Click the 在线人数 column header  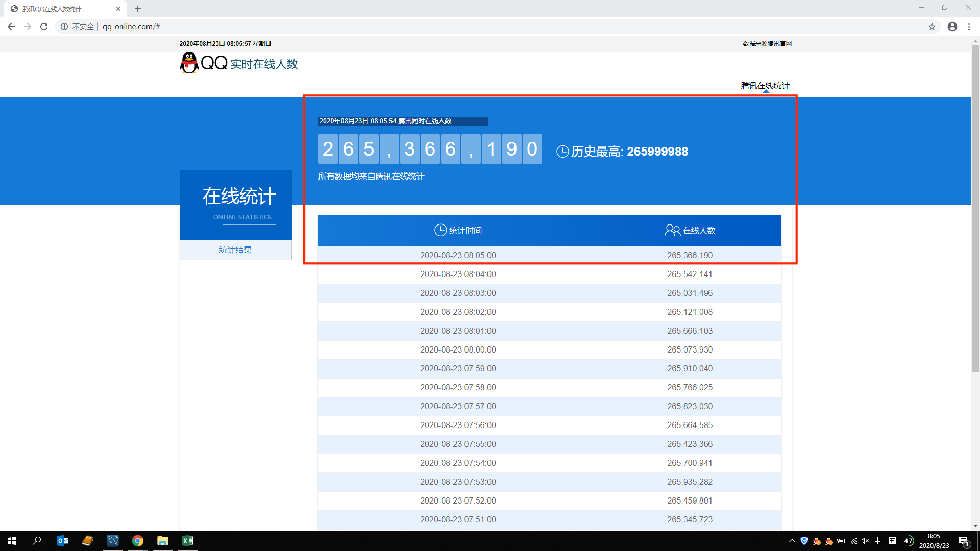(x=690, y=231)
